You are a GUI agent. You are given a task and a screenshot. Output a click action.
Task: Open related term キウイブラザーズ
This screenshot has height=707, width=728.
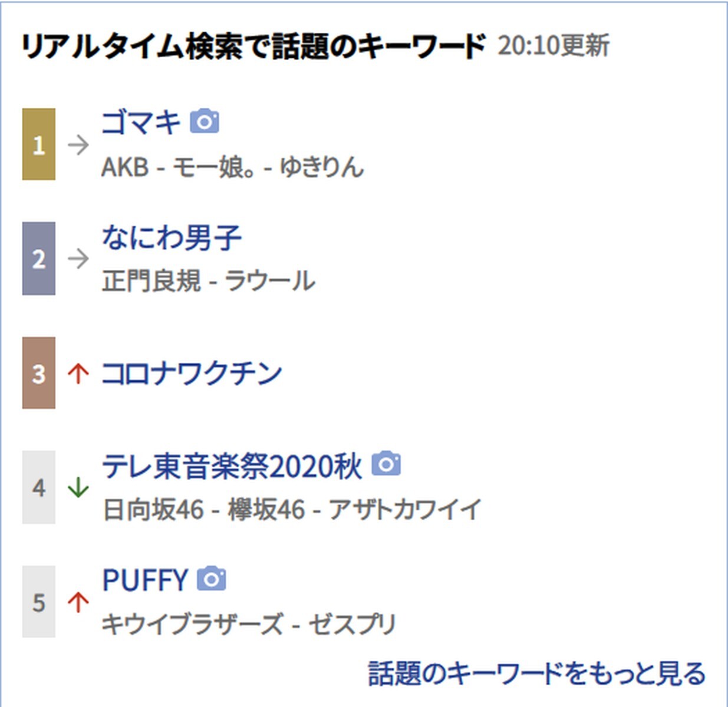(x=192, y=624)
